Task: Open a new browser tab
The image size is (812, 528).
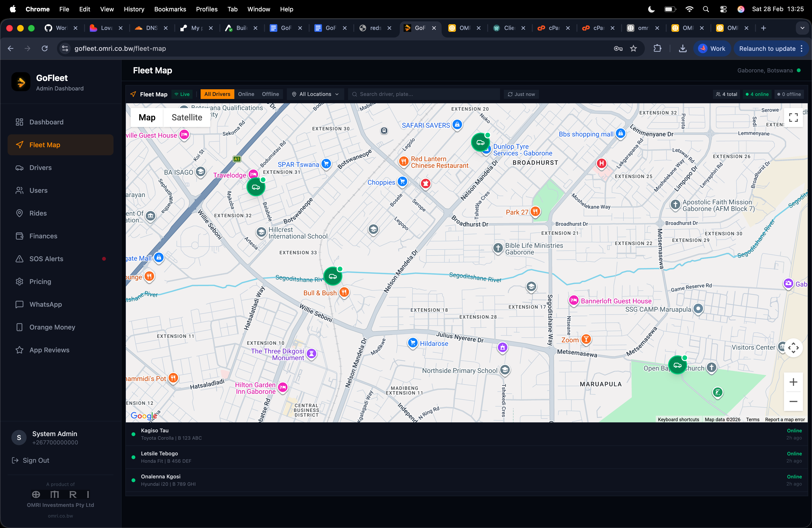Action: [x=764, y=28]
